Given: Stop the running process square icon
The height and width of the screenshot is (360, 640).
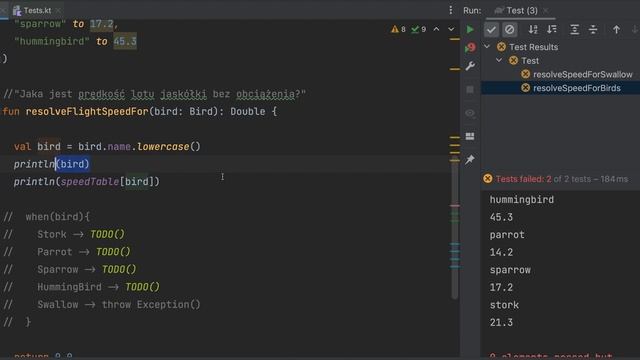Looking at the screenshot, I should 470,89.
